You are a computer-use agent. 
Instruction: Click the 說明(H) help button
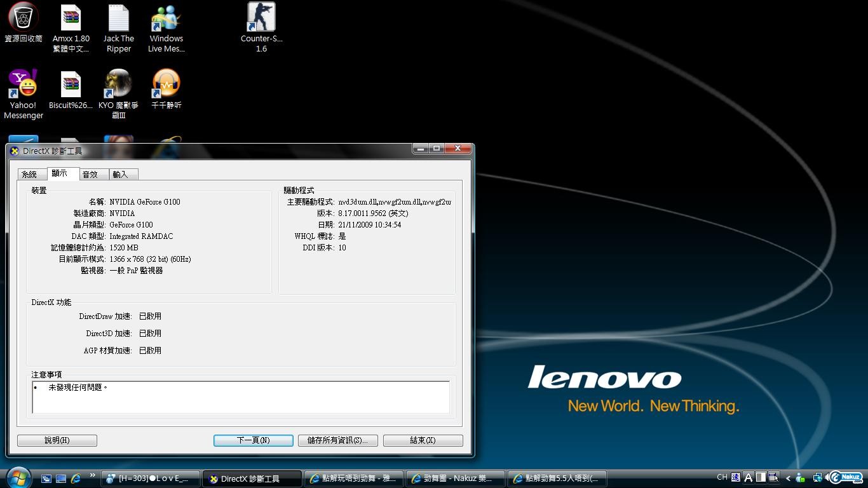(x=57, y=440)
